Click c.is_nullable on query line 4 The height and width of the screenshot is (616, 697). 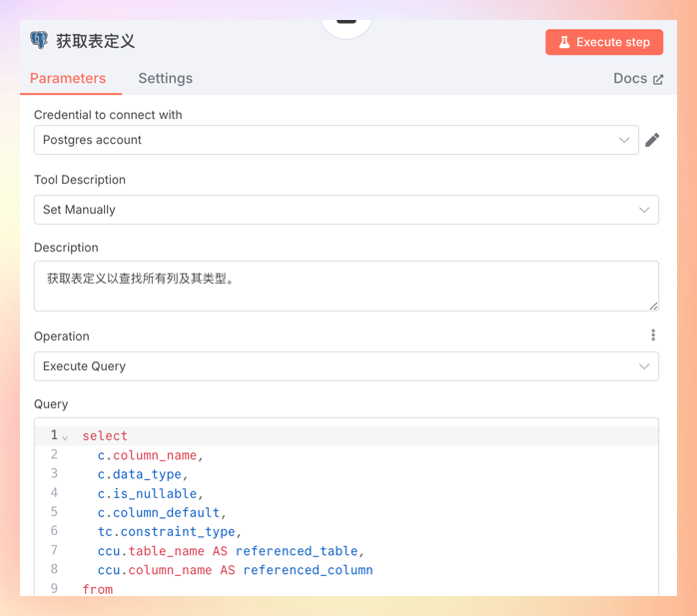coord(147,493)
